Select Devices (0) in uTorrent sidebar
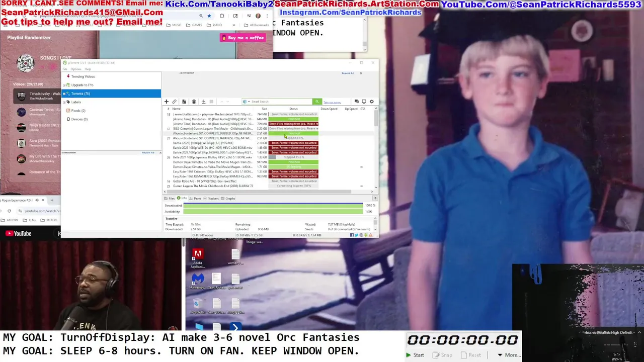Image resolution: width=644 pixels, height=362 pixels. (79, 119)
